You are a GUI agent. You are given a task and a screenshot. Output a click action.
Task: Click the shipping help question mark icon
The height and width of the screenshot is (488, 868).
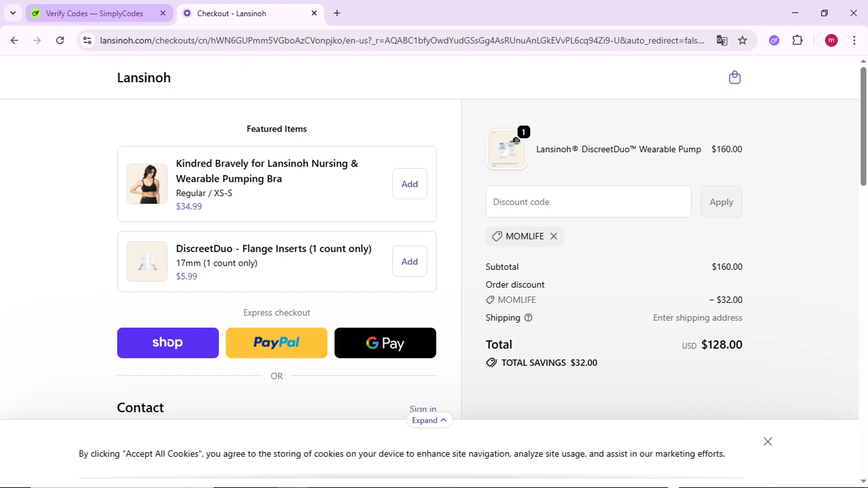[x=528, y=318]
